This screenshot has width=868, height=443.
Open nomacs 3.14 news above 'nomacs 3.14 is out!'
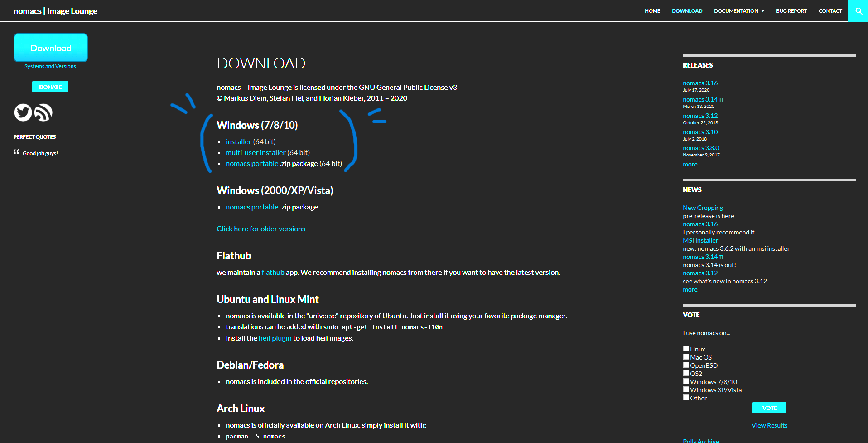[703, 257]
